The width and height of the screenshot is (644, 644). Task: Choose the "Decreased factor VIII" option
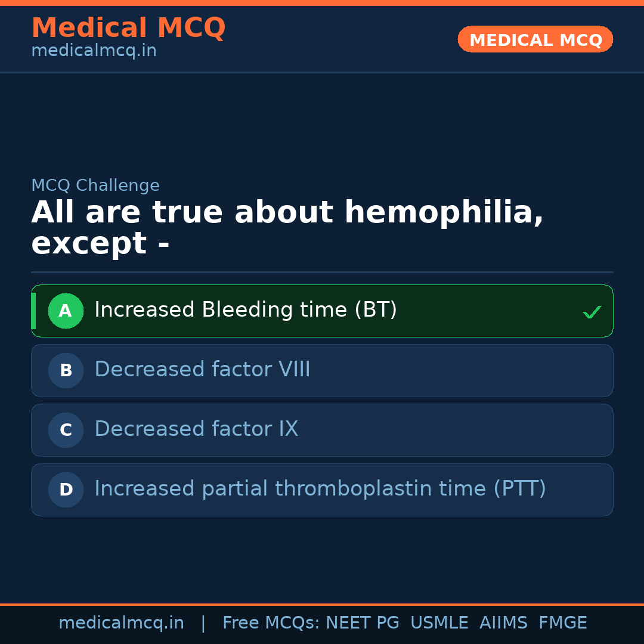[202, 370]
